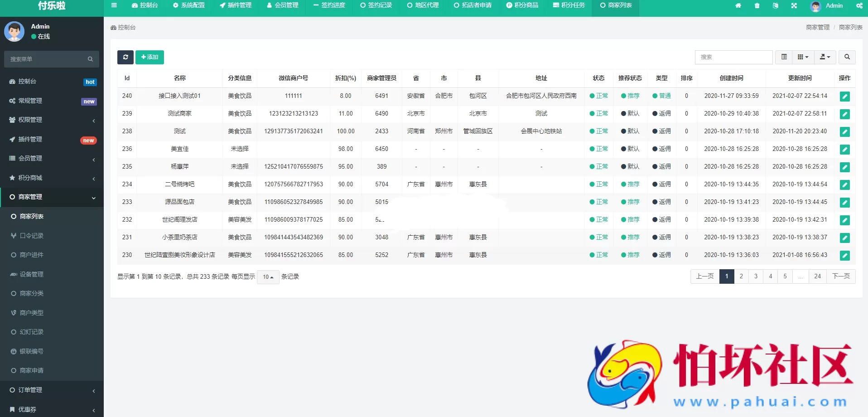Open the per-page records dropdown showing 10
The width and height of the screenshot is (868, 417).
point(268,276)
